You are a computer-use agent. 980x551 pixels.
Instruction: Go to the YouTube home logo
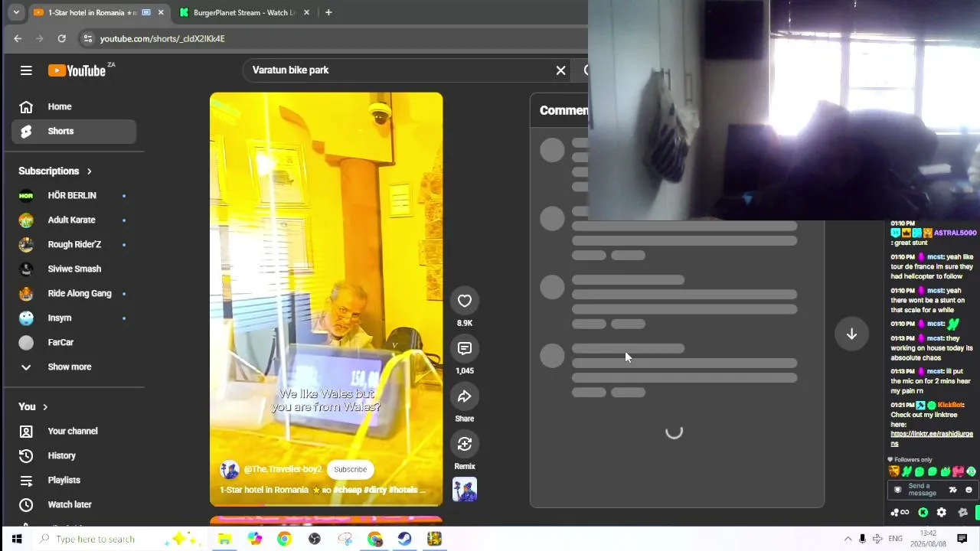coord(77,70)
